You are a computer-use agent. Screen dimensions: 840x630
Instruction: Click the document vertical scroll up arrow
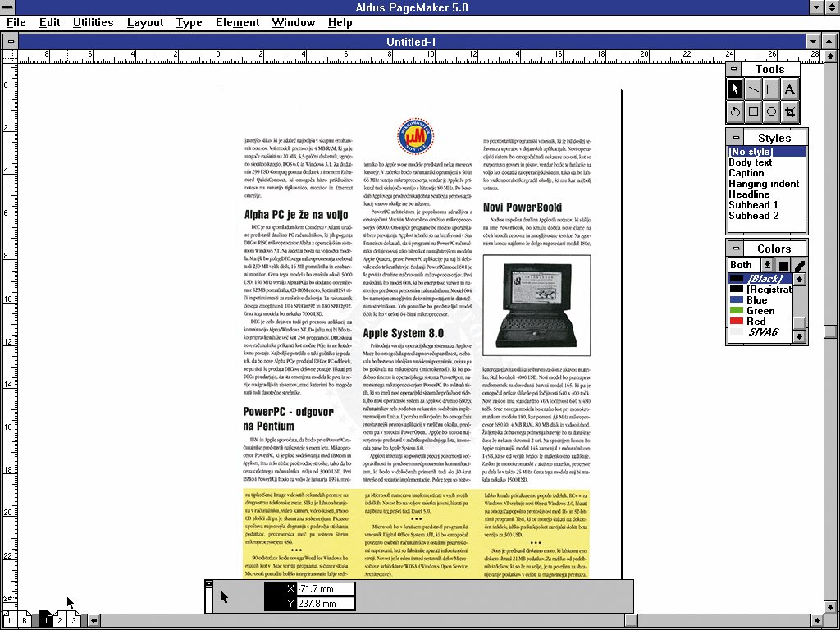(x=830, y=56)
